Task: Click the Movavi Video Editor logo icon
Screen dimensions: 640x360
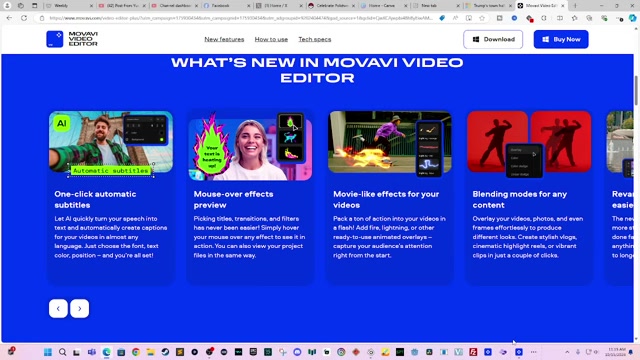Action: click(55, 39)
